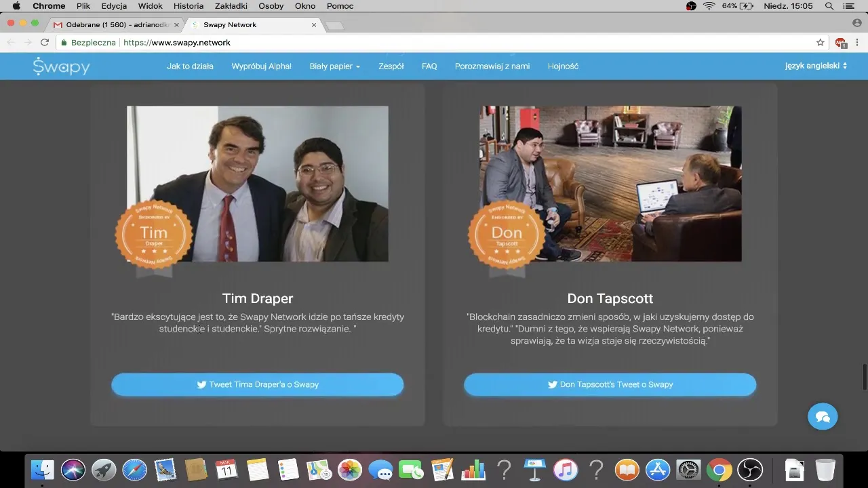This screenshot has width=868, height=488.
Task: Open the Adblock Plus extension
Action: click(841, 42)
